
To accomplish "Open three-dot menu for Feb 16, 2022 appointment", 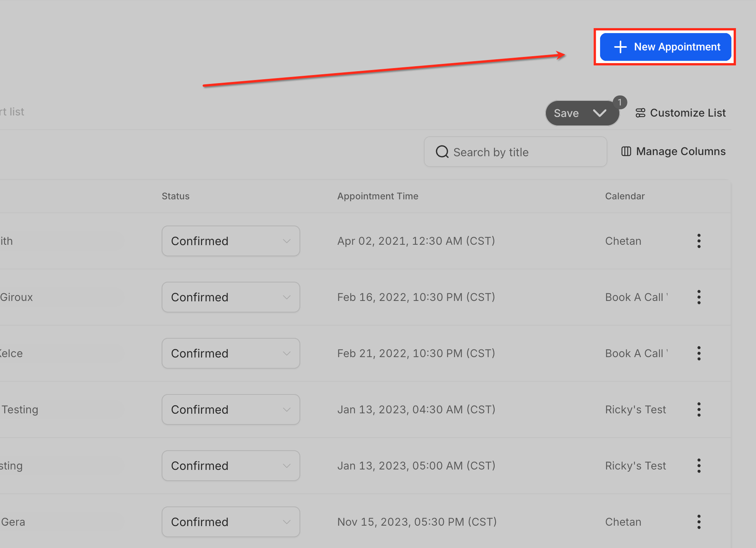I will tap(699, 297).
